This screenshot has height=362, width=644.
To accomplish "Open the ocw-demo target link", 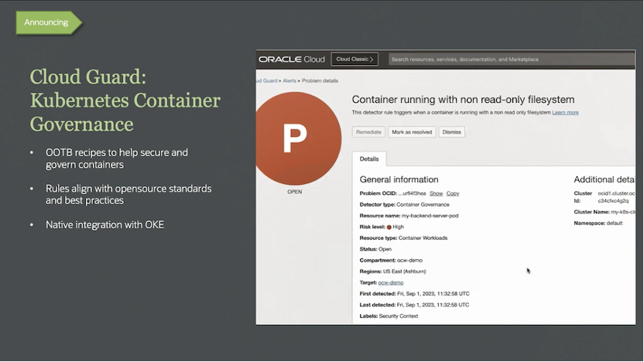I will [x=391, y=283].
